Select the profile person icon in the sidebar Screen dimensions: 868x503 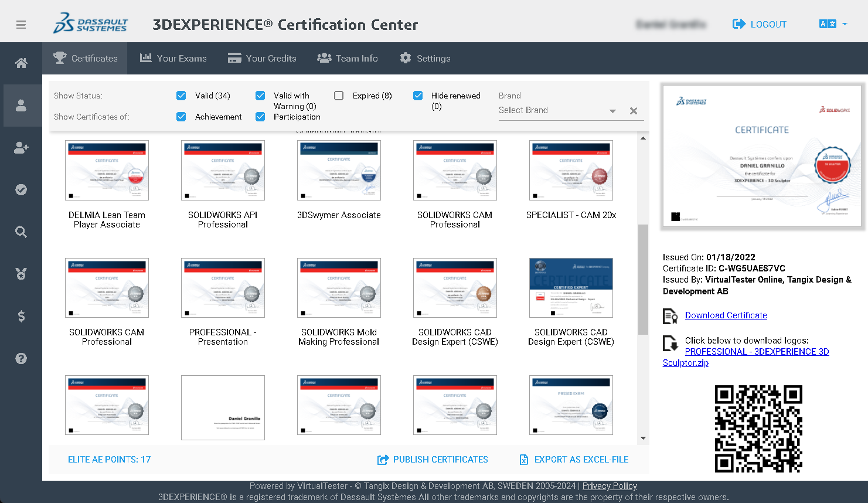coord(22,105)
